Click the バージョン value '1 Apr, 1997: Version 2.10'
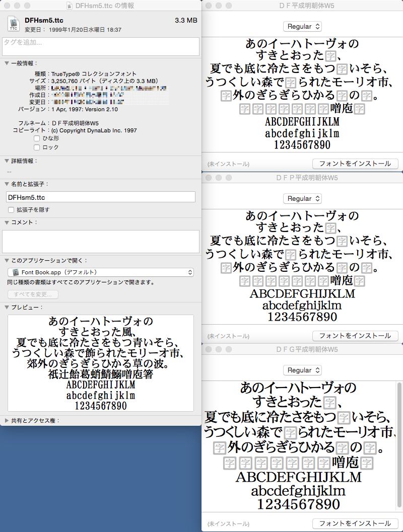This screenshot has width=403, height=532. pyautogui.click(x=85, y=109)
